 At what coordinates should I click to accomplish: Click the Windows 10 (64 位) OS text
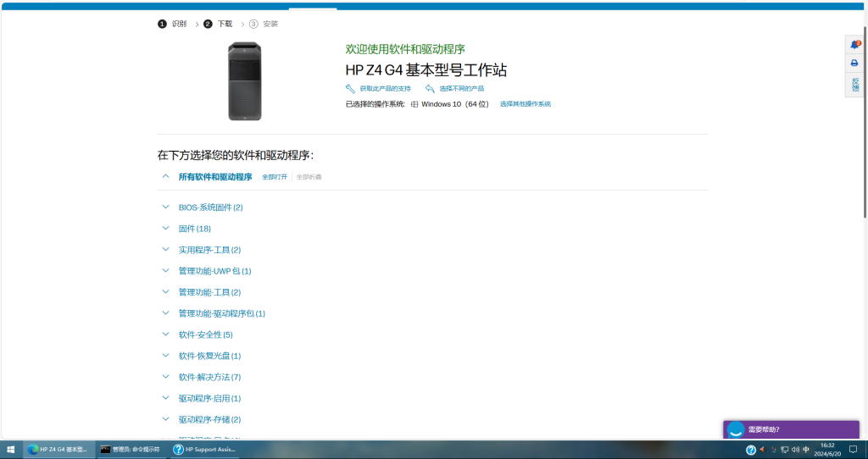pos(454,104)
